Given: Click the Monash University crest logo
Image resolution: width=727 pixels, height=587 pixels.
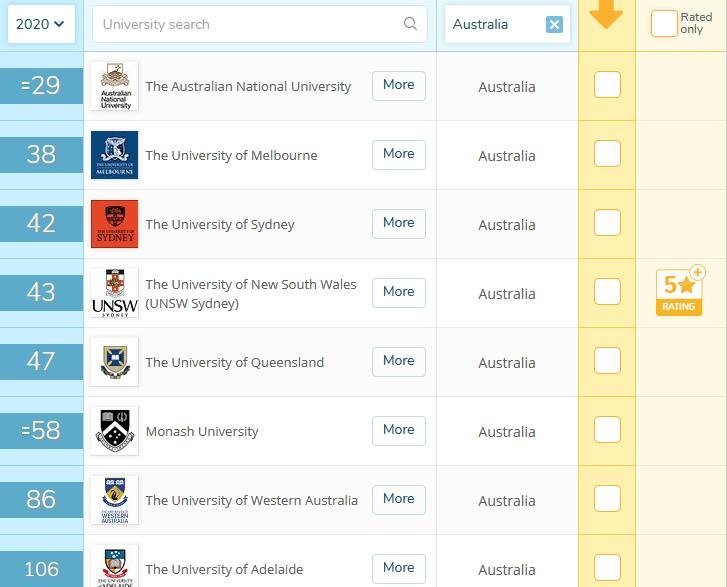Looking at the screenshot, I should pos(114,431).
